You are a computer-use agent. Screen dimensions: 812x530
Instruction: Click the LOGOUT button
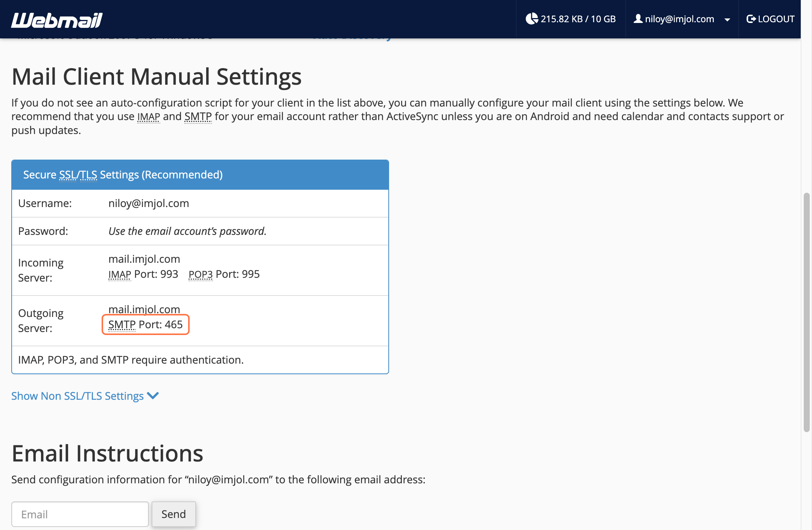coord(770,19)
